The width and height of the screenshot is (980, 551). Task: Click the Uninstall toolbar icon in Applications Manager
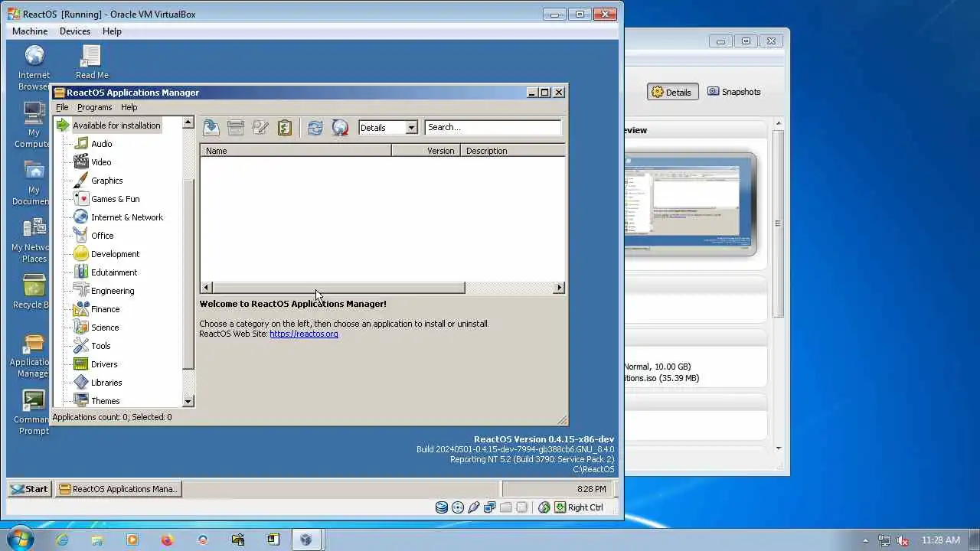[236, 128]
